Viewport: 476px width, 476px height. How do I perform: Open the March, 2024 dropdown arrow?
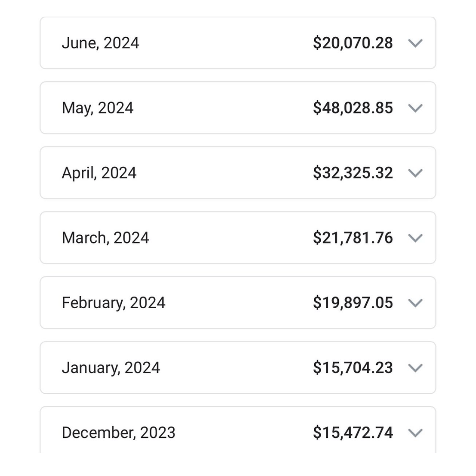coord(415,238)
